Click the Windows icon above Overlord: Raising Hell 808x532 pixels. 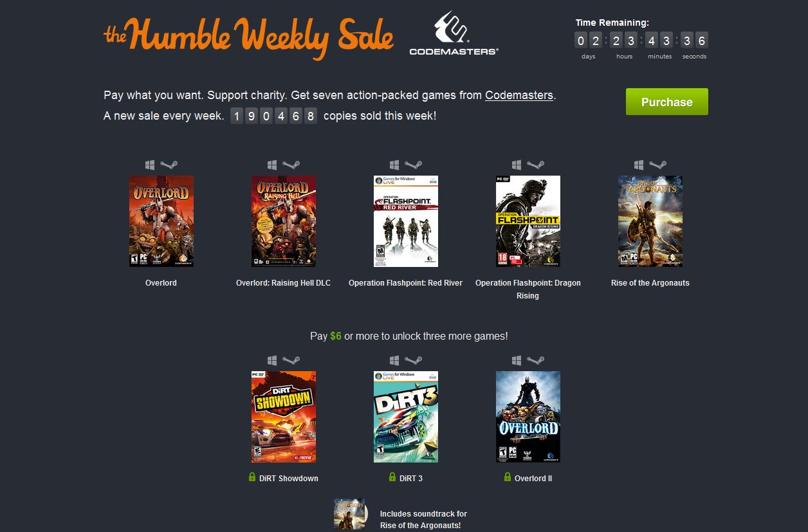(x=272, y=165)
